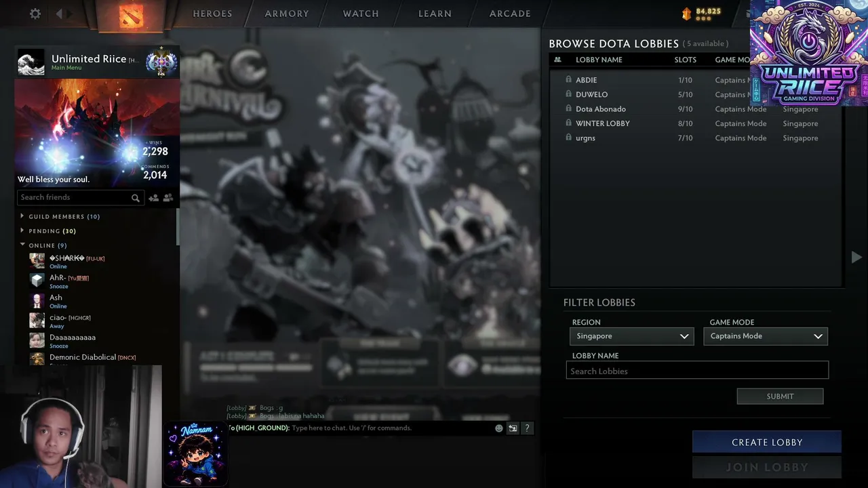Click the Search Lobbies name field
The width and height of the screenshot is (868, 488).
[697, 371]
